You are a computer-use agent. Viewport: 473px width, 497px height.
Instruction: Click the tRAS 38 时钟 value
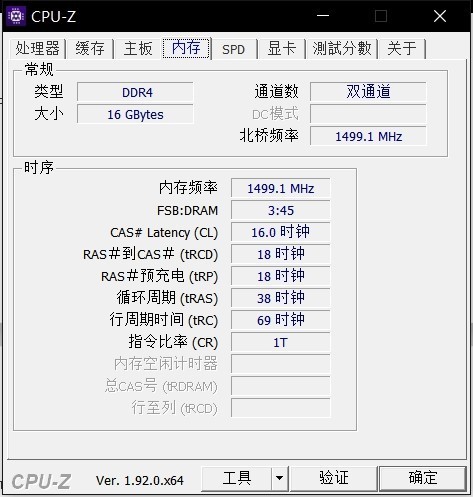click(280, 298)
